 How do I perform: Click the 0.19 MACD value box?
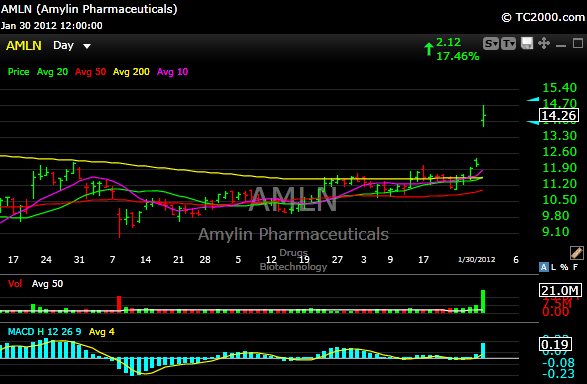pos(555,344)
